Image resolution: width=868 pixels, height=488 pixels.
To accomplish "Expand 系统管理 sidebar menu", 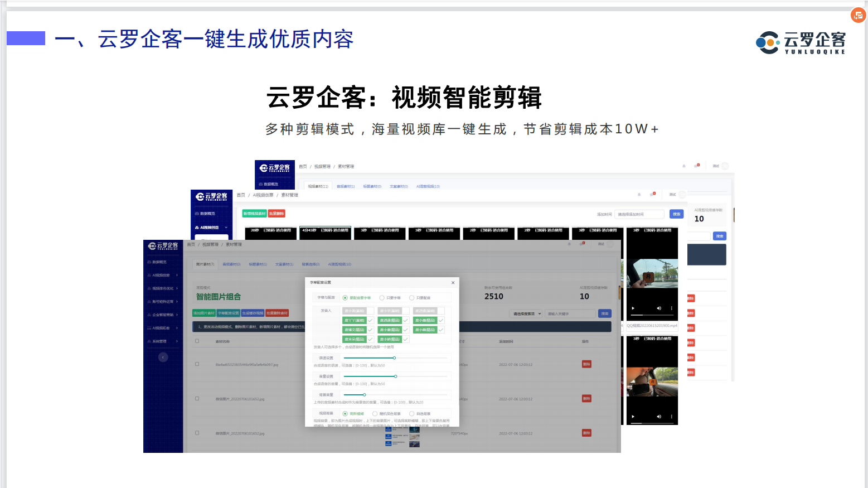I will coord(163,341).
